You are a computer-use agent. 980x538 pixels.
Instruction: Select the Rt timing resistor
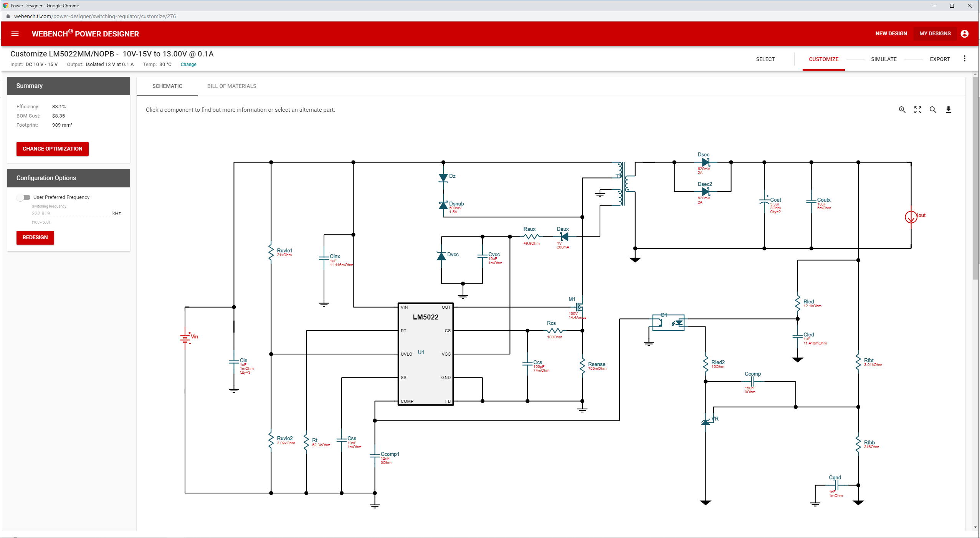pos(306,442)
